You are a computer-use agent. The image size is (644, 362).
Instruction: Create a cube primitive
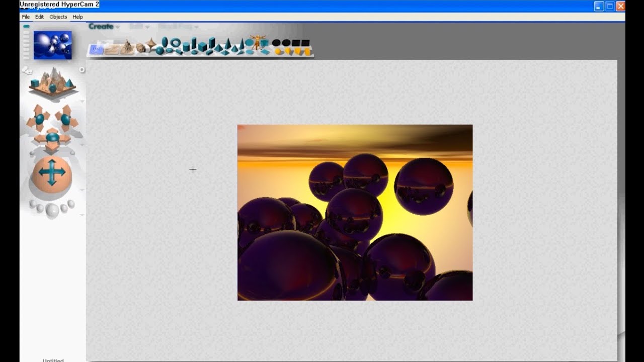[x=202, y=47]
